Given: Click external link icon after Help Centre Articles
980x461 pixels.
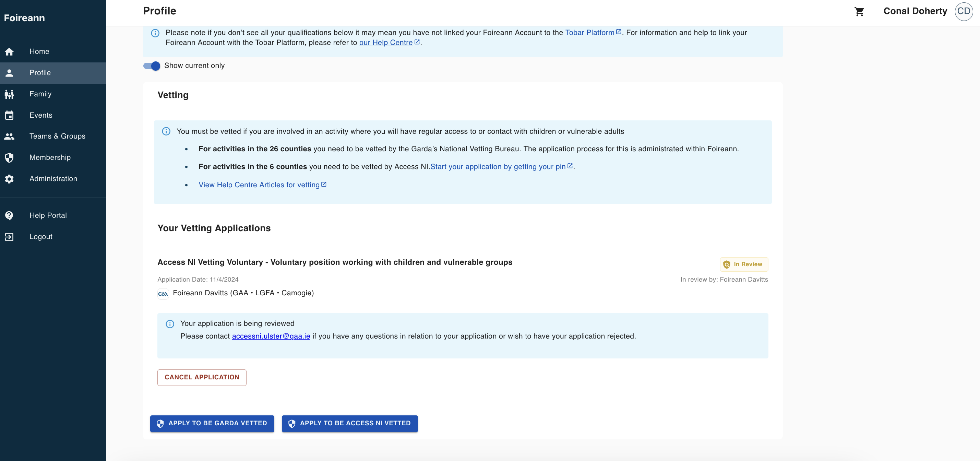Looking at the screenshot, I should 324,184.
